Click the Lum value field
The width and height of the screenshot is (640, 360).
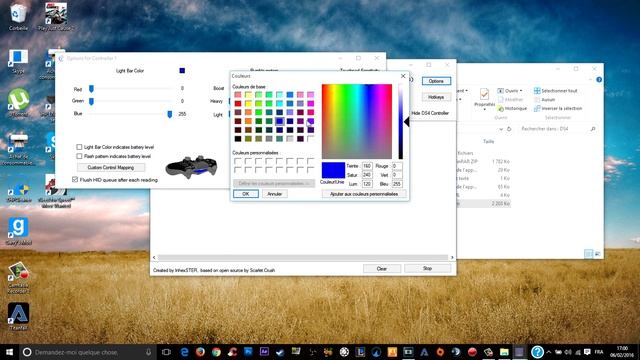367,184
